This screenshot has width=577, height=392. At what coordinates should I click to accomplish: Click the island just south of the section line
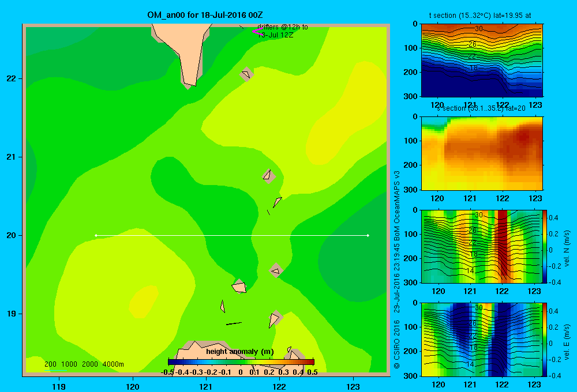(x=276, y=270)
